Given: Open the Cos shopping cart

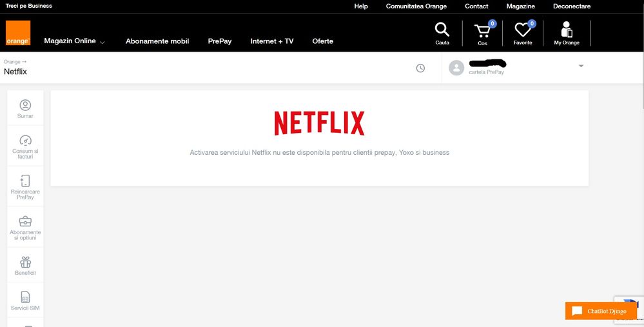Looking at the screenshot, I should (x=483, y=34).
